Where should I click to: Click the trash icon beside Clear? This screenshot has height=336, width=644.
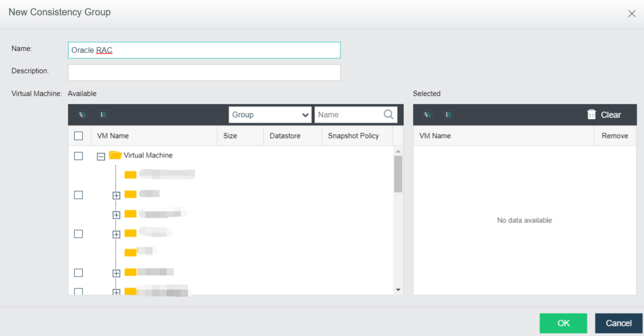(591, 115)
